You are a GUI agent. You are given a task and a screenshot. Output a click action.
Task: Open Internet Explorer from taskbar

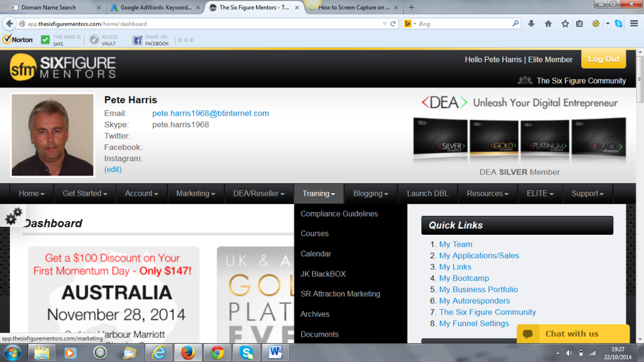pyautogui.click(x=158, y=353)
